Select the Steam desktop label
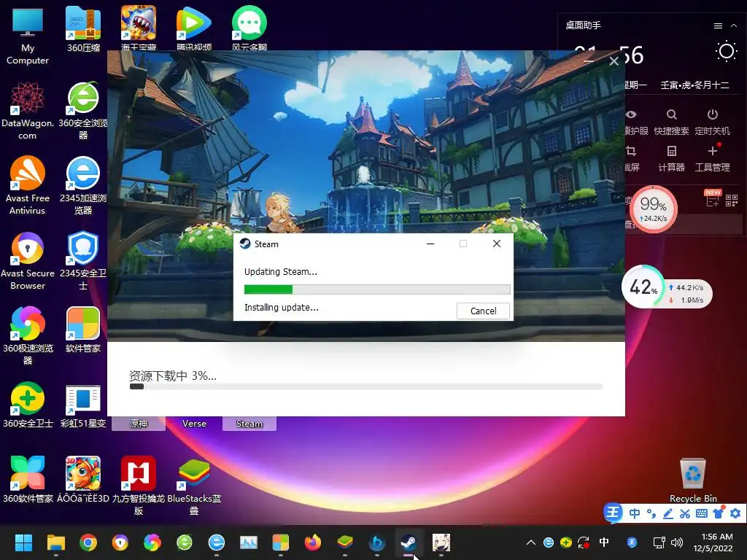 (249, 424)
